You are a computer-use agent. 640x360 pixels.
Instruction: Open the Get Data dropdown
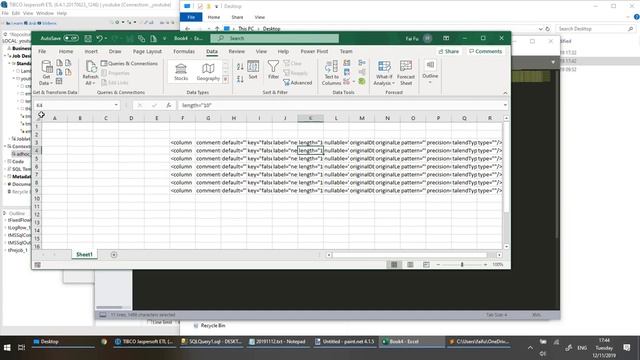[x=46, y=73]
